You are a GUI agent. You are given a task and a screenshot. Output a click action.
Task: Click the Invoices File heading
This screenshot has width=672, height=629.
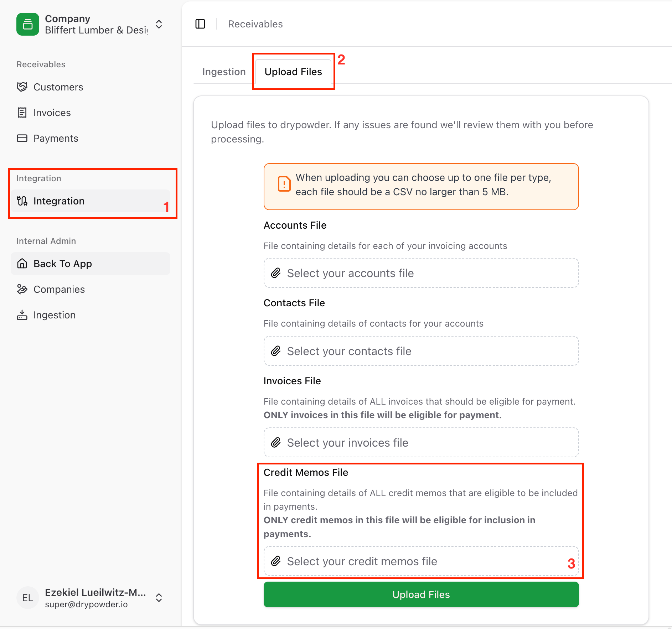292,381
